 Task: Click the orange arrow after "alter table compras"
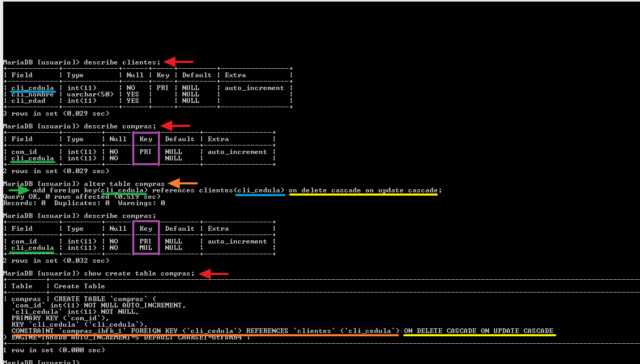[182, 184]
